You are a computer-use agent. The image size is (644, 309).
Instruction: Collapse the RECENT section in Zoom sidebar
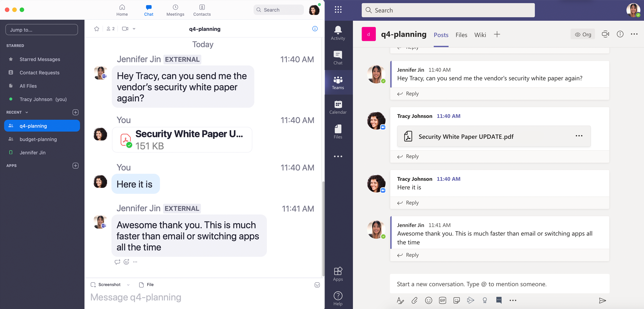pos(27,112)
